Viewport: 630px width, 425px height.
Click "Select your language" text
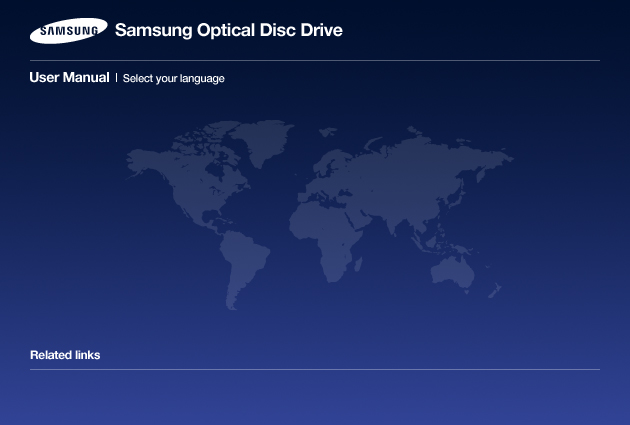click(x=173, y=78)
